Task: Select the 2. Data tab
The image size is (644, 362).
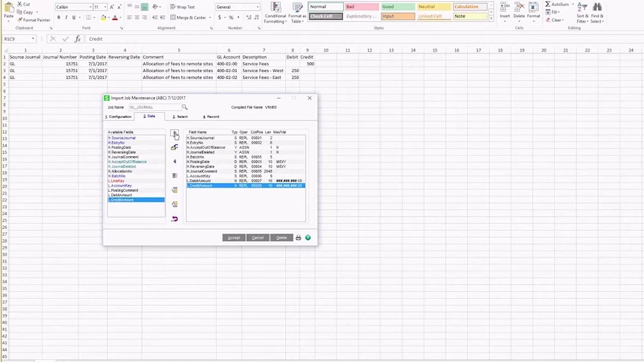Action: (149, 116)
